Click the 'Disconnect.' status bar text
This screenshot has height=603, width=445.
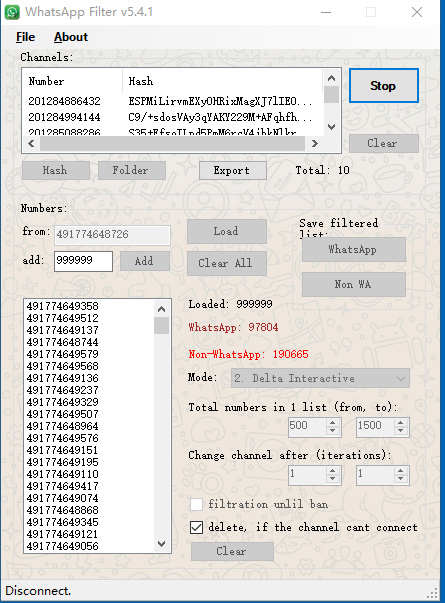click(38, 590)
